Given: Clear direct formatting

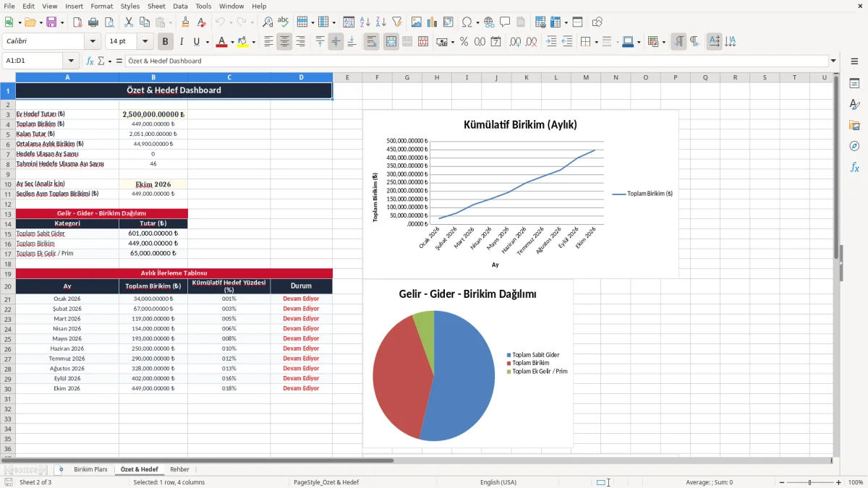Looking at the screenshot, I should (200, 22).
